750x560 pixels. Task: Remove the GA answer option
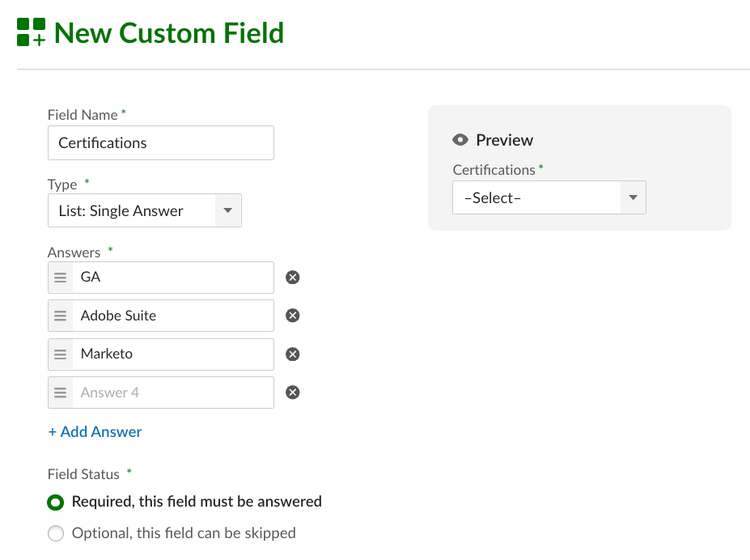[292, 277]
